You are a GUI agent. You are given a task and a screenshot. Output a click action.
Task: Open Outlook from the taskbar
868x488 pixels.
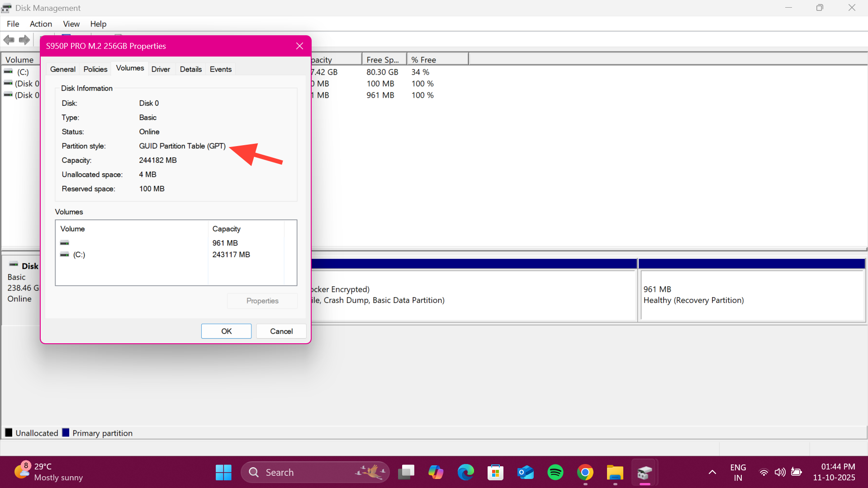coord(525,472)
